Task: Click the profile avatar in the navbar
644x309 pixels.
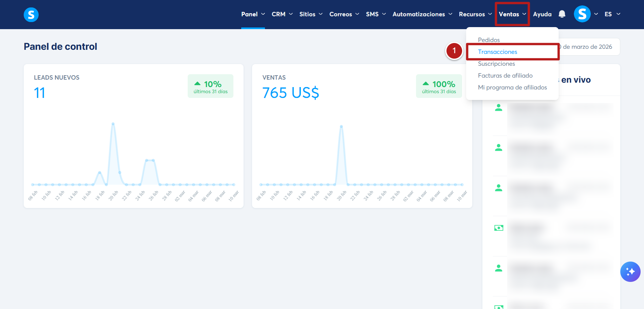Action: tap(582, 14)
